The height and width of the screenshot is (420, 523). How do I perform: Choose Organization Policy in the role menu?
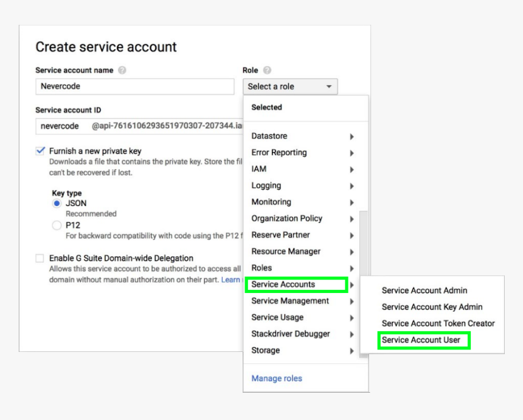(x=287, y=219)
